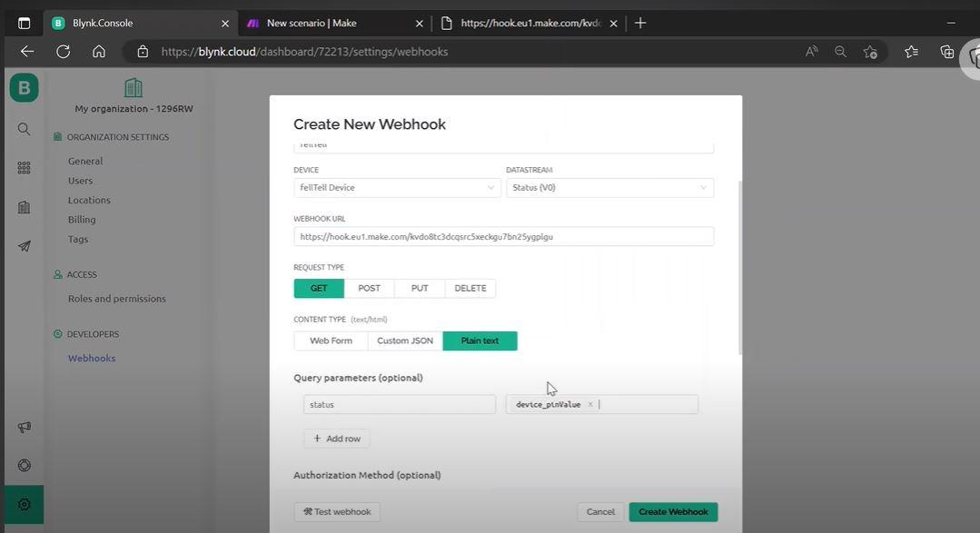Add page to favorites star icon
Viewport: 980px width, 533px height.
[870, 52]
